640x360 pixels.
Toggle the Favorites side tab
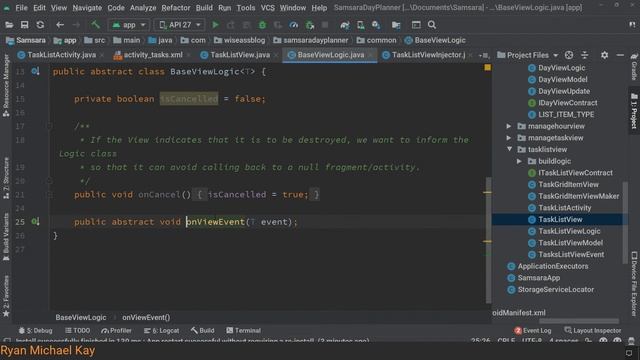click(6, 296)
